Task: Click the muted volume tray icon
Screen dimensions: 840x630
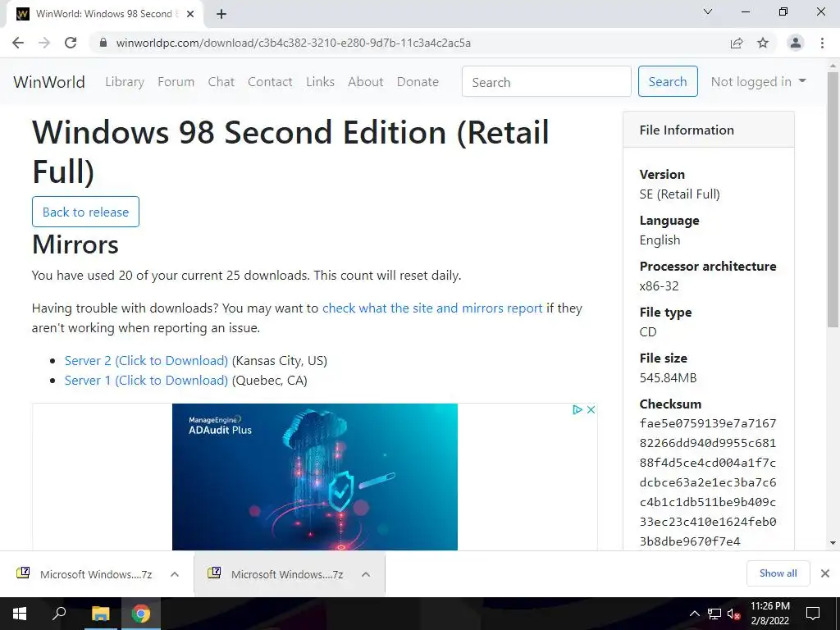Action: tap(734, 614)
